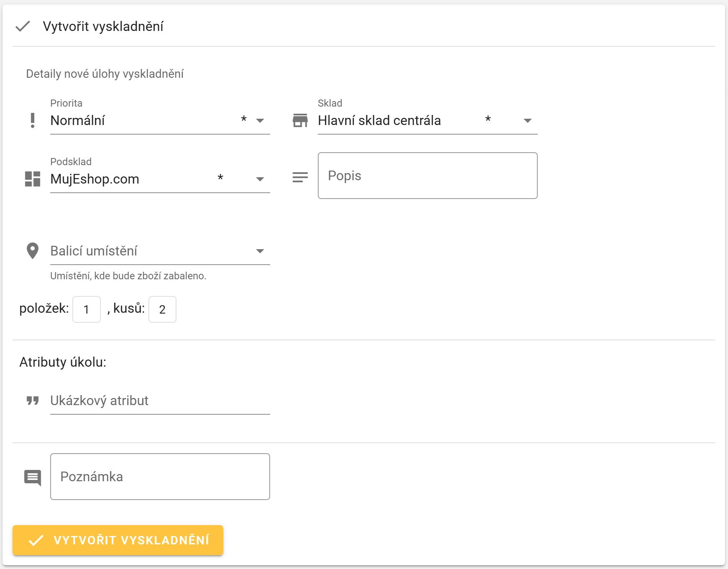Click the quotation mark icon beside Ukázkový atribut
The image size is (728, 569).
33,401
